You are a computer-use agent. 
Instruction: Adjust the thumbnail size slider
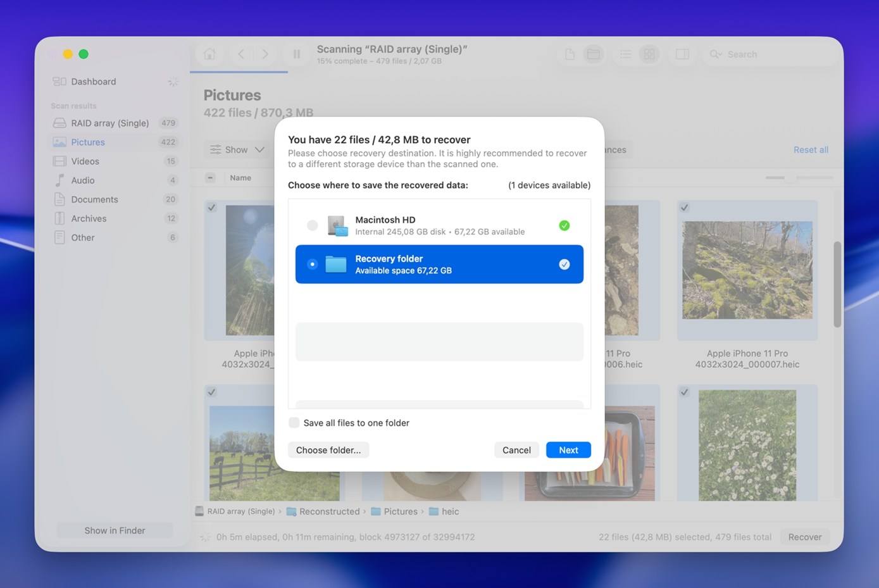791,178
